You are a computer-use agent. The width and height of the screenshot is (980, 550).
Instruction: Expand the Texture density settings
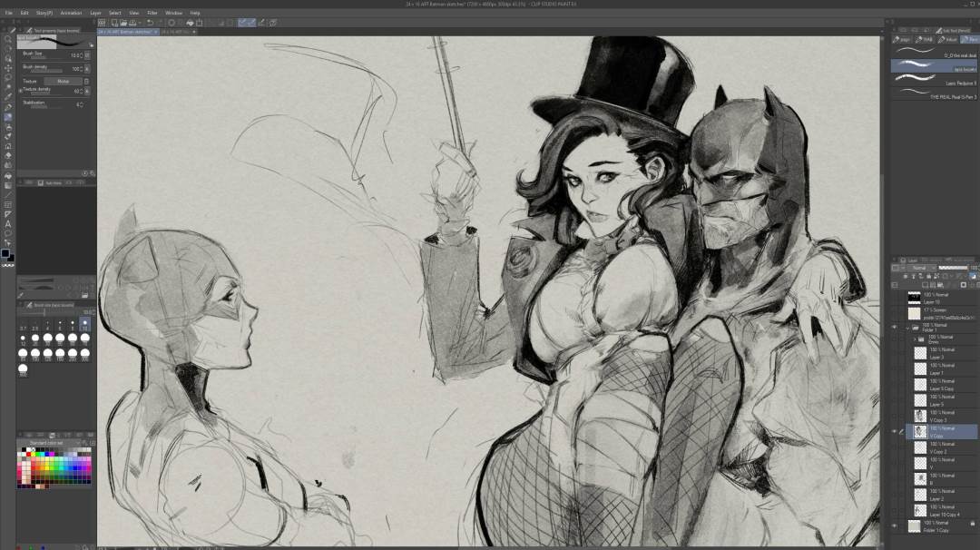[21, 91]
